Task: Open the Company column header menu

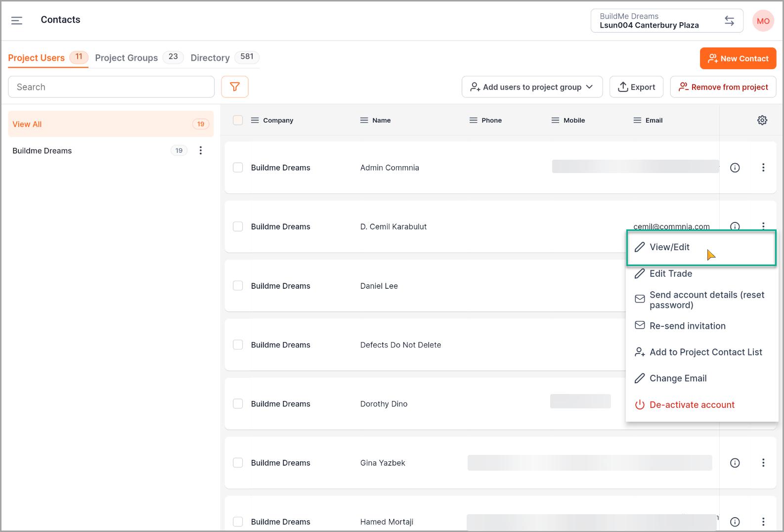Action: pyautogui.click(x=255, y=120)
